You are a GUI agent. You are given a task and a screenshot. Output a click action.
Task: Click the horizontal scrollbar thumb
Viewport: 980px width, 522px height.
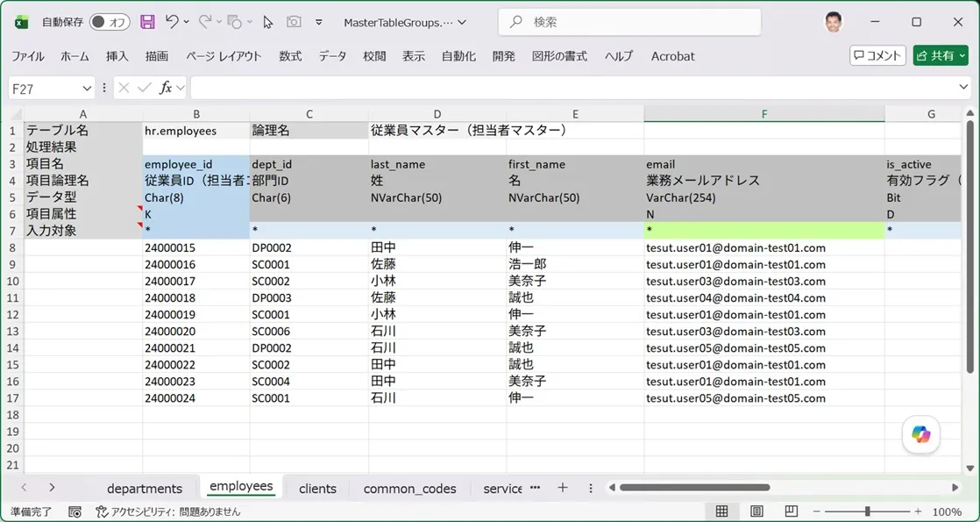[x=695, y=488]
